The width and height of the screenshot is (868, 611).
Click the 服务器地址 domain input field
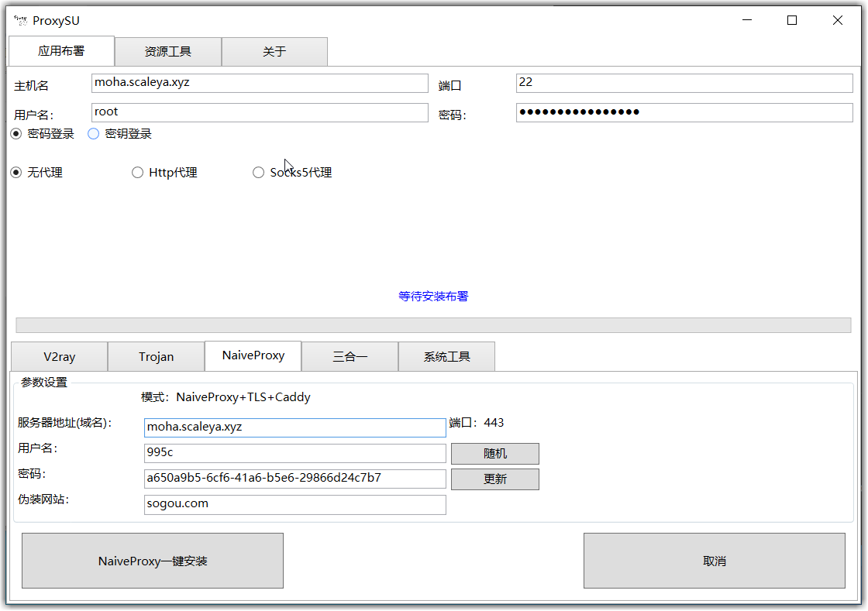[x=294, y=427]
